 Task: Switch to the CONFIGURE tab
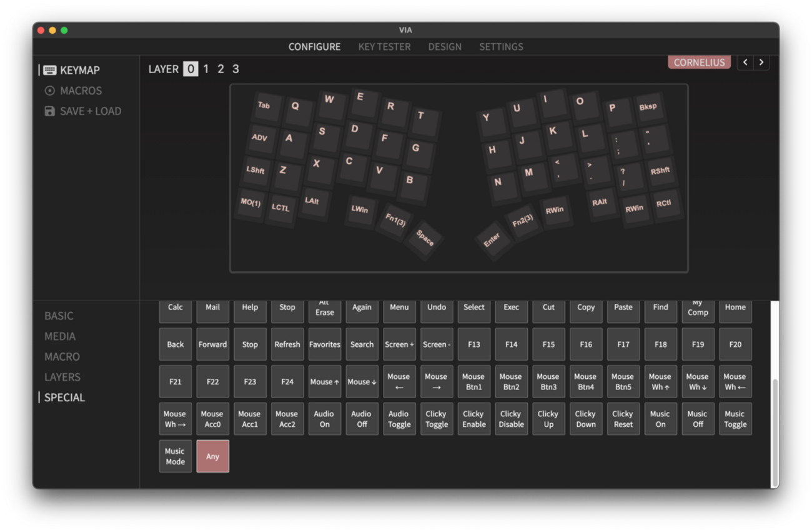pos(314,47)
